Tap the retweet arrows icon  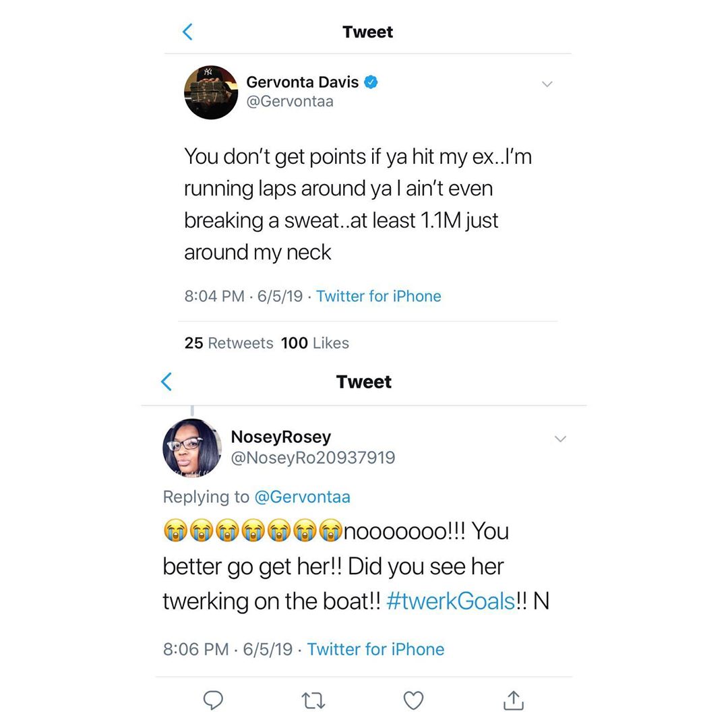pos(313,700)
